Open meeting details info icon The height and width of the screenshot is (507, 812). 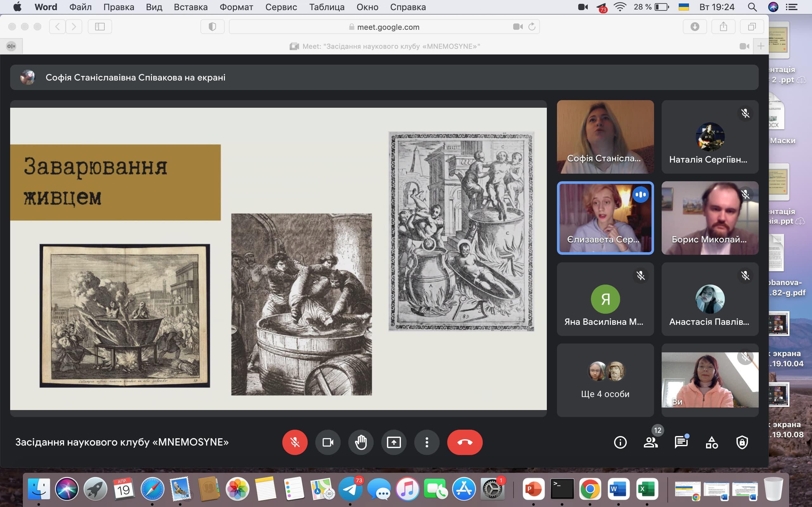pos(620,442)
